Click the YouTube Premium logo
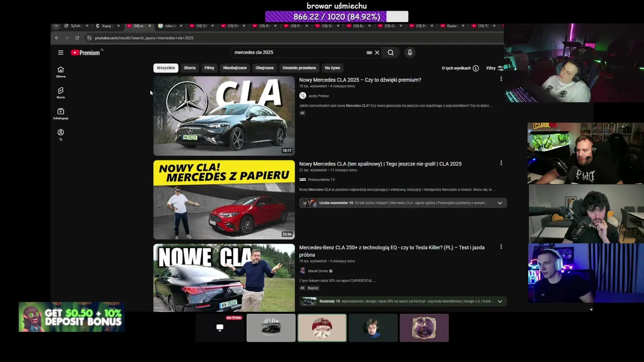 (x=86, y=52)
